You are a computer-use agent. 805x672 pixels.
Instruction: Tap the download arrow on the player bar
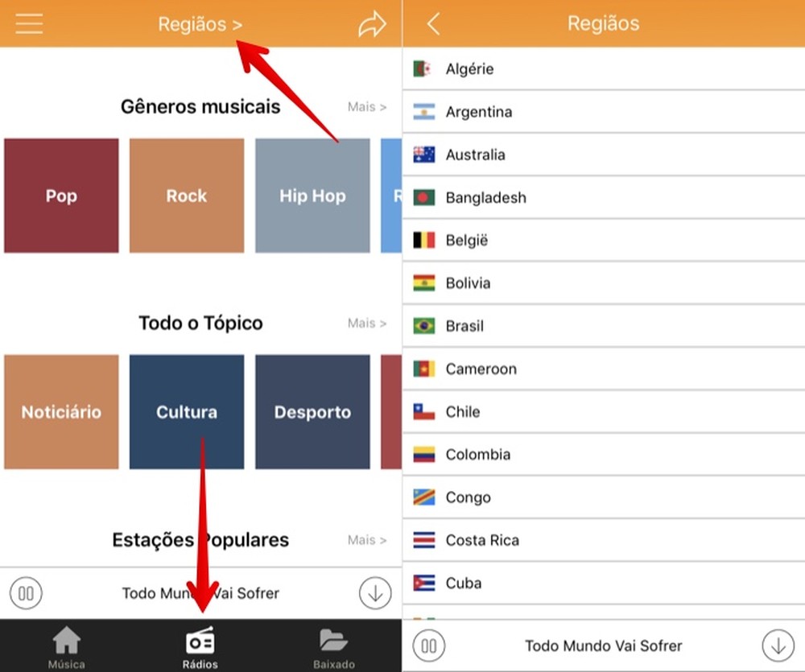(x=374, y=593)
